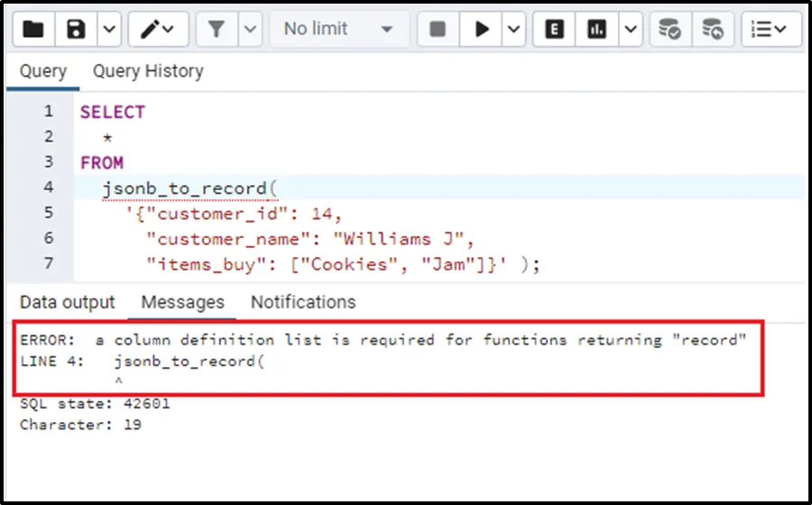Click the Commit database icon
The height and width of the screenshot is (505, 812).
pyautogui.click(x=669, y=30)
